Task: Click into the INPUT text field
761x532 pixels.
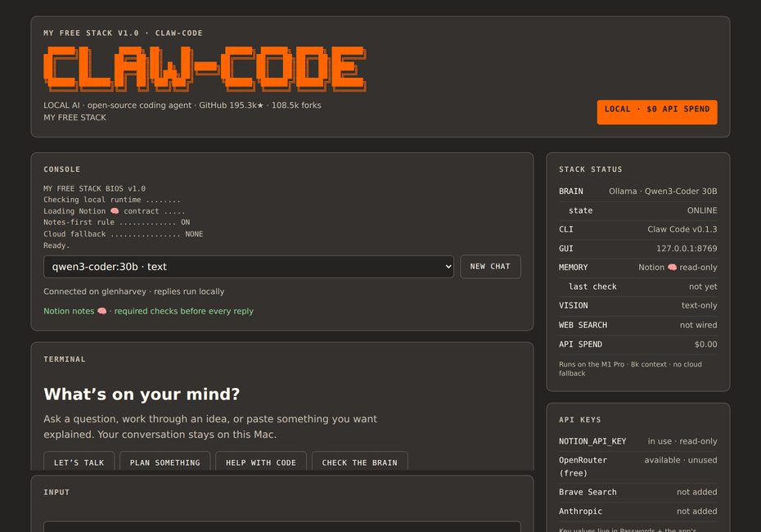Action: tap(282, 526)
